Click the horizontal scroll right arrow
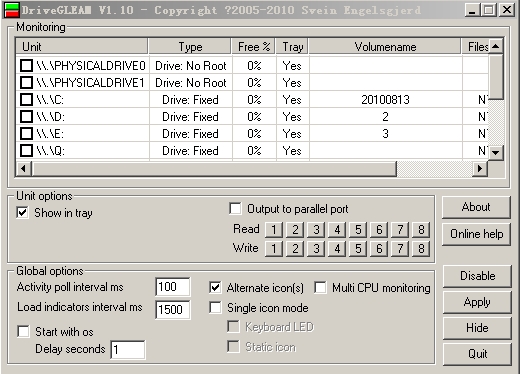This screenshot has width=520, height=374. click(480, 168)
